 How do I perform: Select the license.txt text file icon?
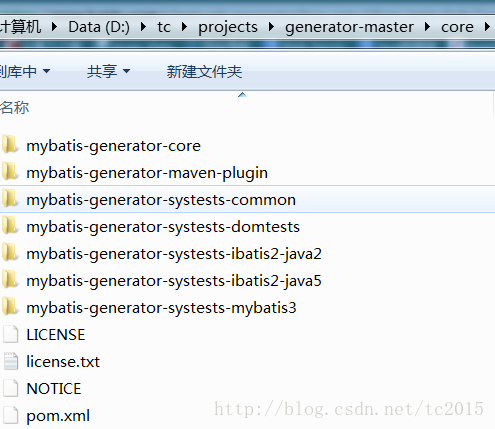(11, 361)
